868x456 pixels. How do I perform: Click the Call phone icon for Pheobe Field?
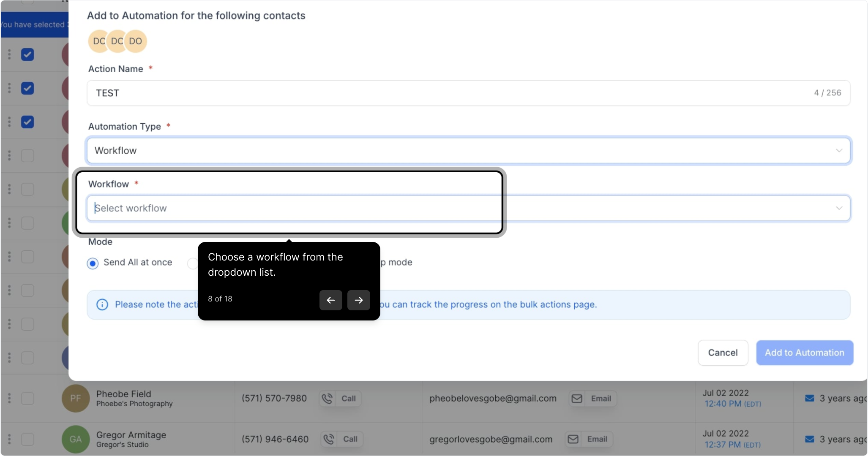click(327, 399)
